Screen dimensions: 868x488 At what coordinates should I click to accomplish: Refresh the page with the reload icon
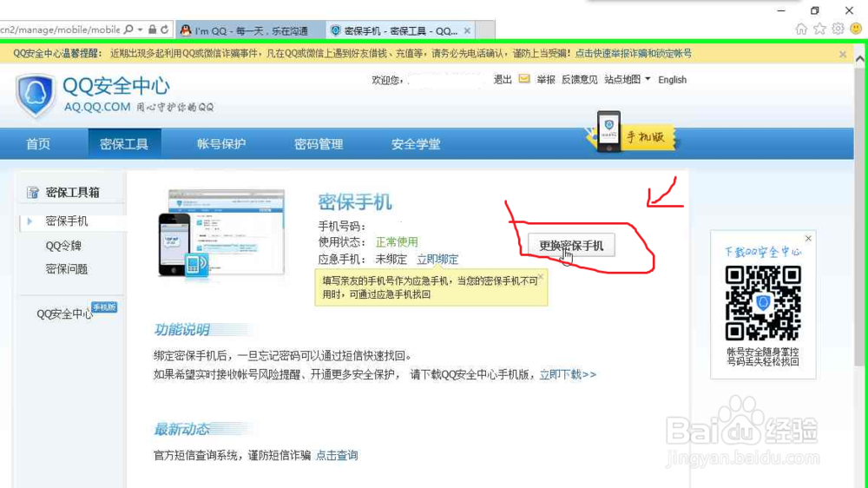[164, 30]
